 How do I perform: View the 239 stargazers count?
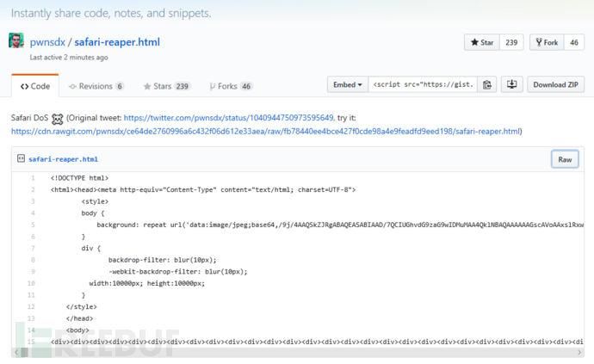[511, 42]
